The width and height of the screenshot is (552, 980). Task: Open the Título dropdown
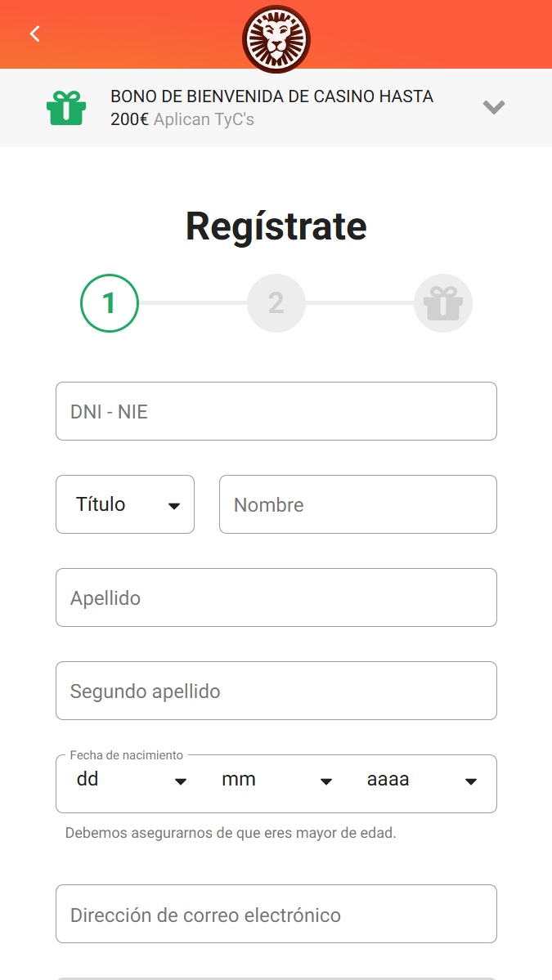click(125, 504)
